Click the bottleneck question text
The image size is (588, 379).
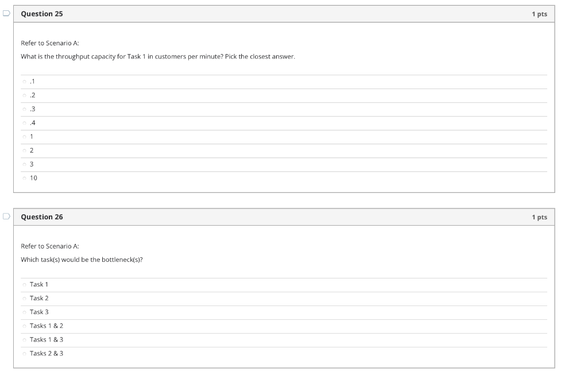82,260
